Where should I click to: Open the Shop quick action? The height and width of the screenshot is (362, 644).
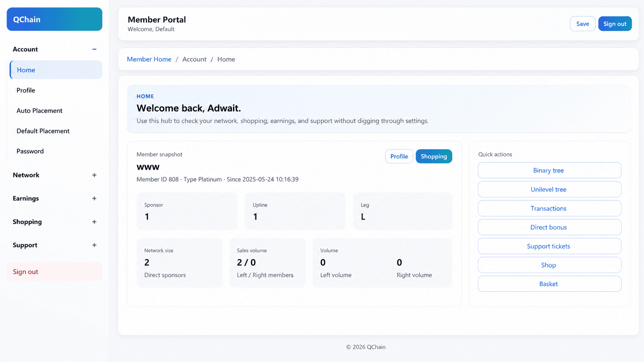tap(549, 265)
